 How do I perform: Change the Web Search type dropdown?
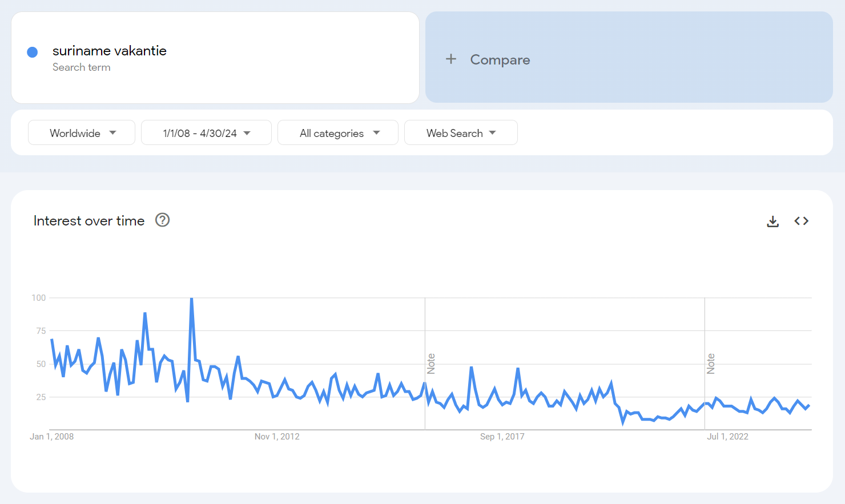coord(461,133)
